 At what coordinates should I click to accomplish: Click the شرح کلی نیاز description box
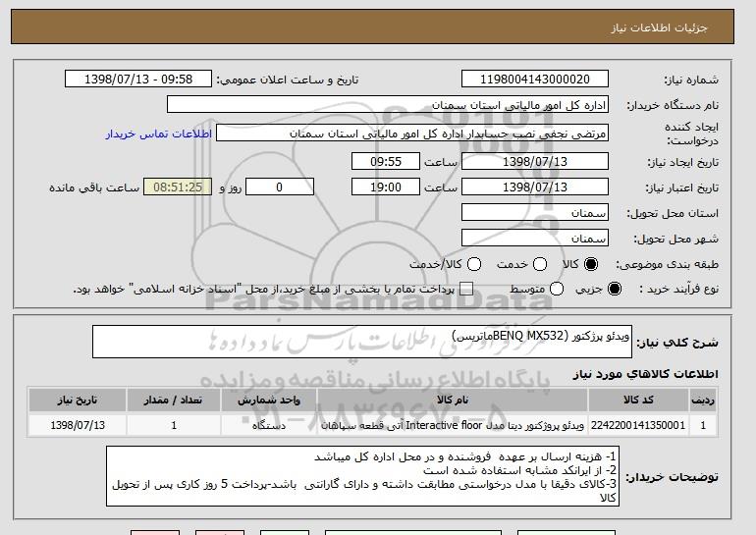pos(362,342)
